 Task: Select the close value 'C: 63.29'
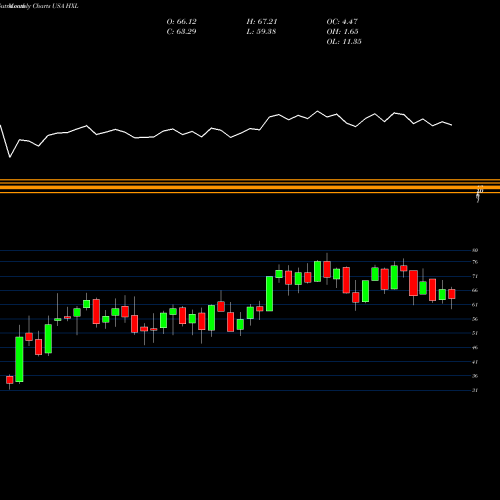coord(181,32)
